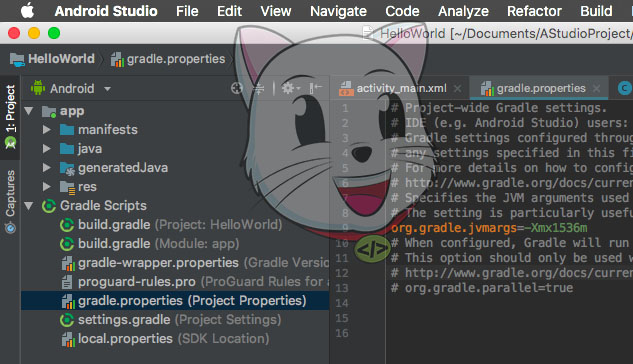The width and height of the screenshot is (633, 364).
Task: Open the project panel settings gear
Action: [291, 88]
